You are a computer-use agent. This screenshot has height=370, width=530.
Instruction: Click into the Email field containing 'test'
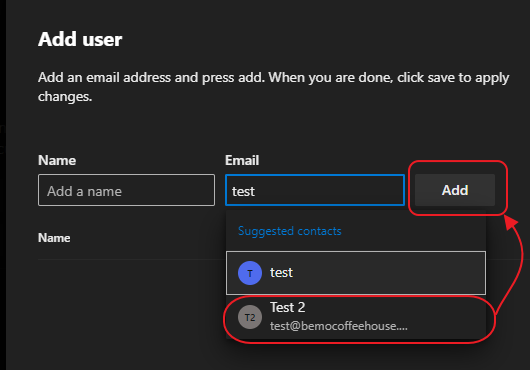(x=315, y=190)
